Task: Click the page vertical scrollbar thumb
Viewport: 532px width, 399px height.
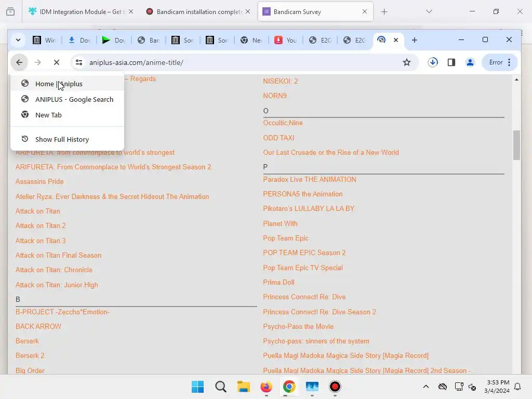Action: coord(516,145)
